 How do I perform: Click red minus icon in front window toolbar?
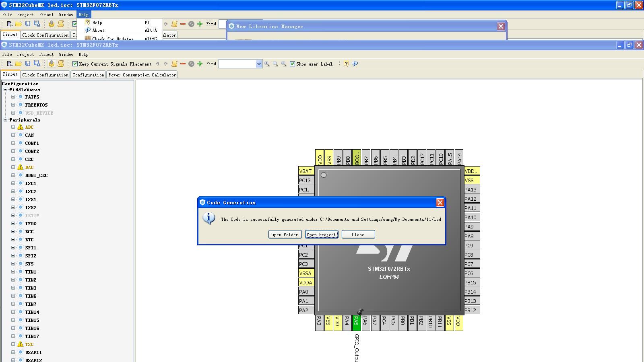pyautogui.click(x=183, y=64)
